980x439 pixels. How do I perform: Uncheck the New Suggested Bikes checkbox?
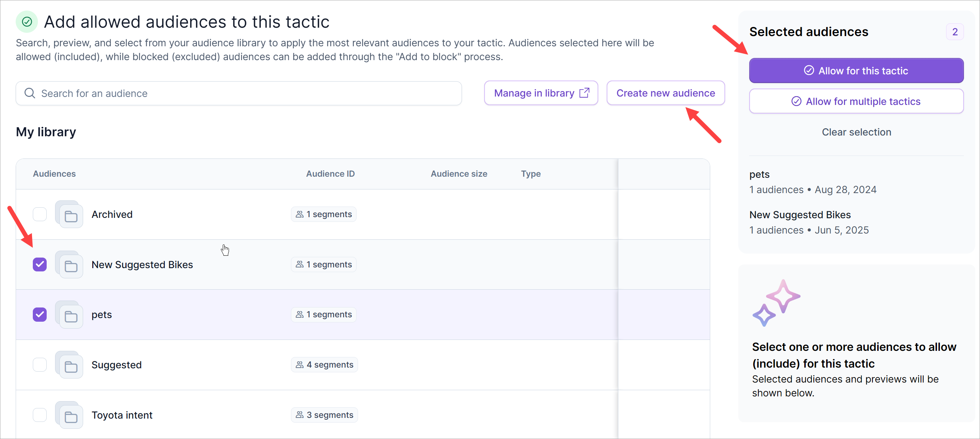40,264
